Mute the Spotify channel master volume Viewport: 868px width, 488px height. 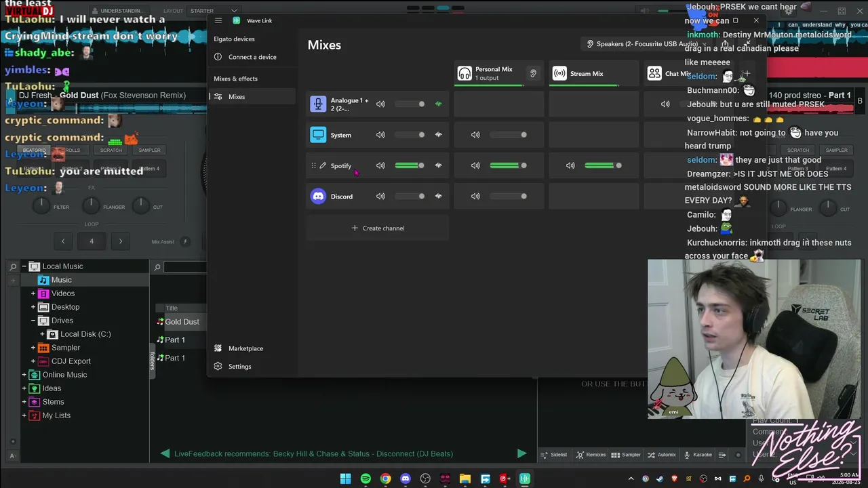pos(380,165)
